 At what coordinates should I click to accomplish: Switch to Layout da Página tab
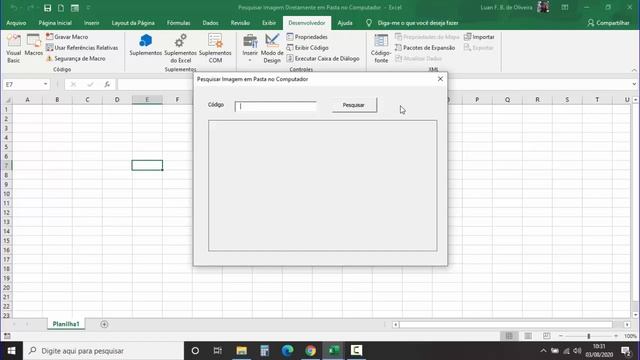(x=133, y=23)
